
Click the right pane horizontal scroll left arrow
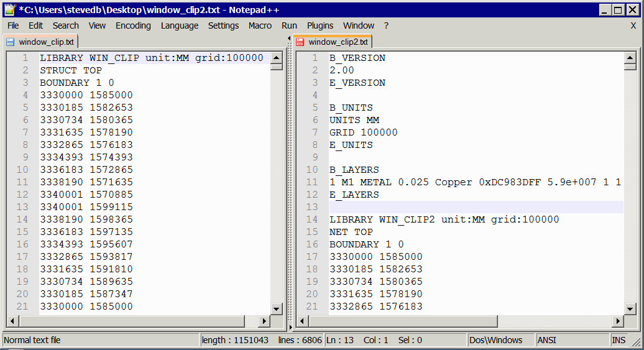pos(302,321)
